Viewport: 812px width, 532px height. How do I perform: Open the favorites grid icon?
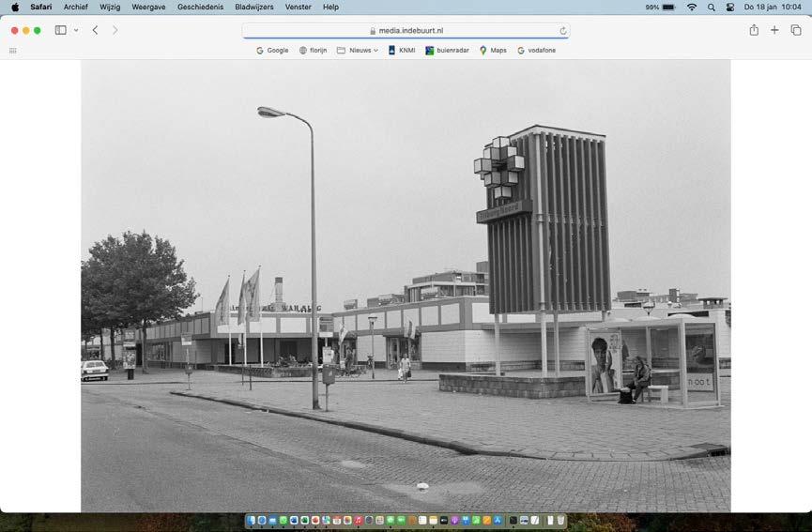click(x=13, y=51)
